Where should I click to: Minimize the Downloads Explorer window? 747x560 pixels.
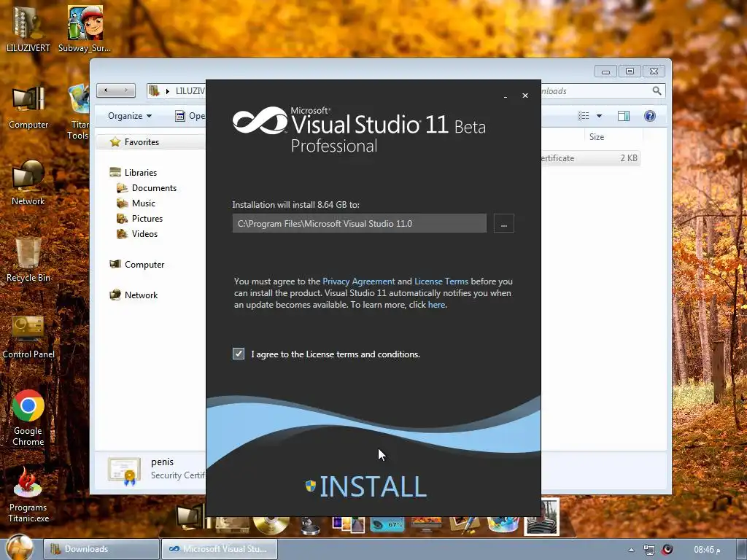pyautogui.click(x=605, y=71)
